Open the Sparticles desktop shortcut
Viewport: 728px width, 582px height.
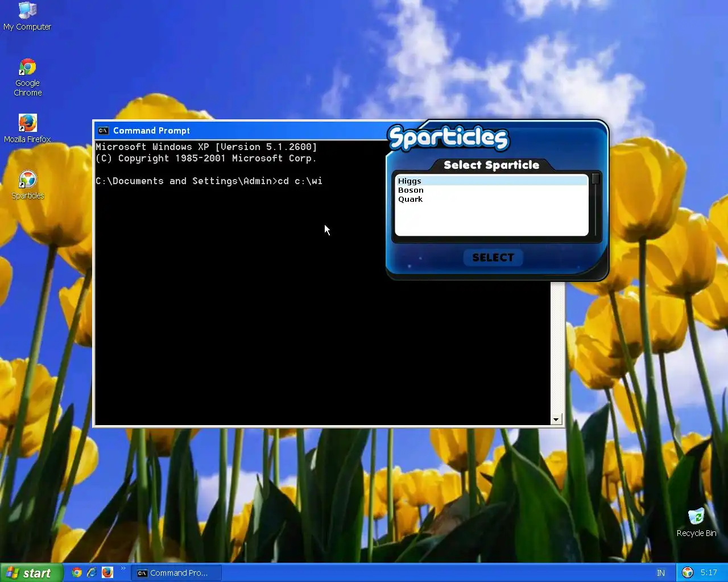pyautogui.click(x=27, y=185)
